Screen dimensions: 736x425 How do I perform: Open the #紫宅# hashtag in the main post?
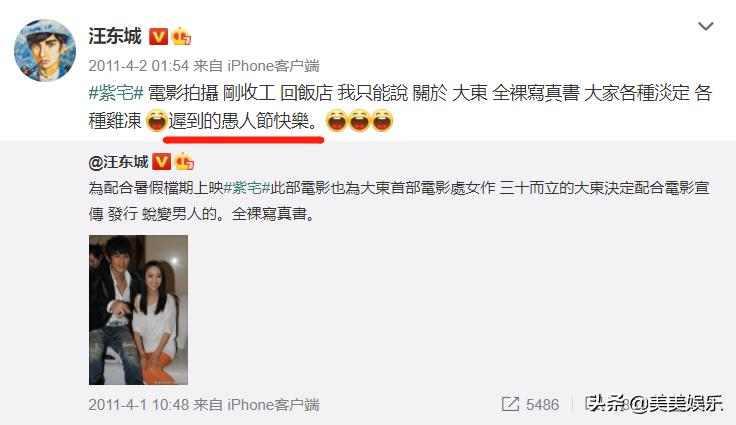[x=115, y=93]
